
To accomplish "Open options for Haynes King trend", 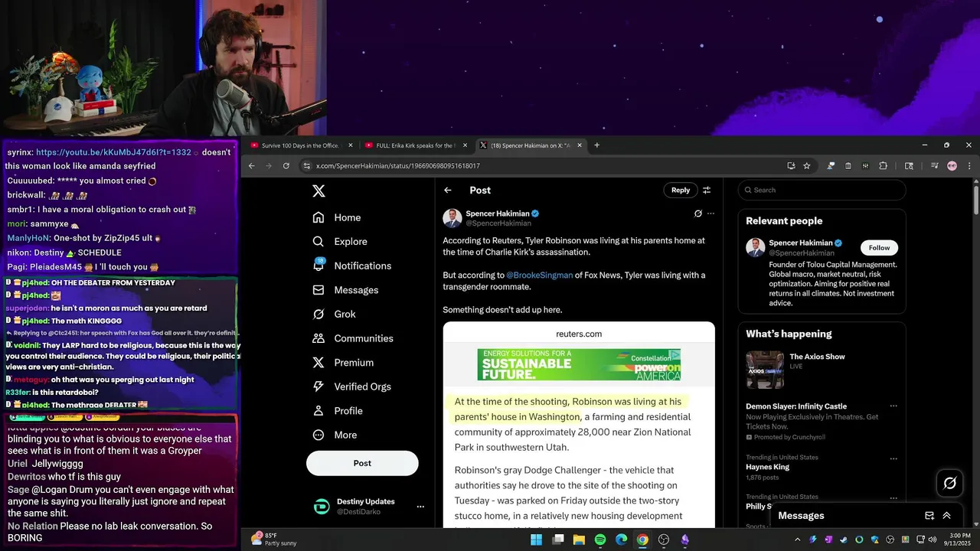I will tap(893, 458).
